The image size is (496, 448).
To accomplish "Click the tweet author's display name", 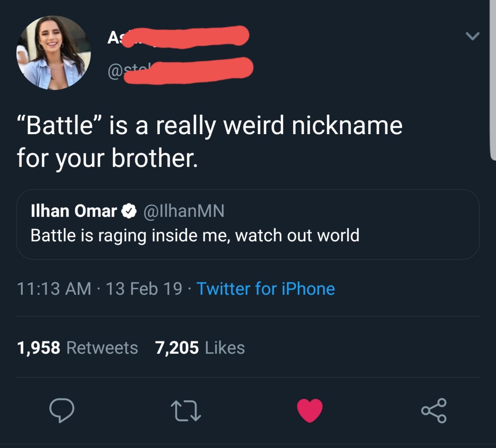I will click(178, 37).
